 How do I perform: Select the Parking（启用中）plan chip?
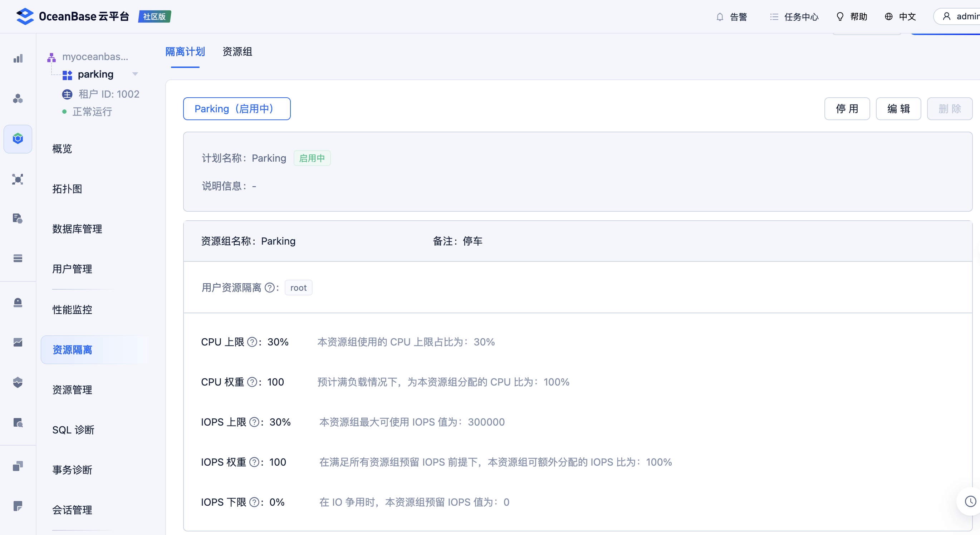coord(237,109)
